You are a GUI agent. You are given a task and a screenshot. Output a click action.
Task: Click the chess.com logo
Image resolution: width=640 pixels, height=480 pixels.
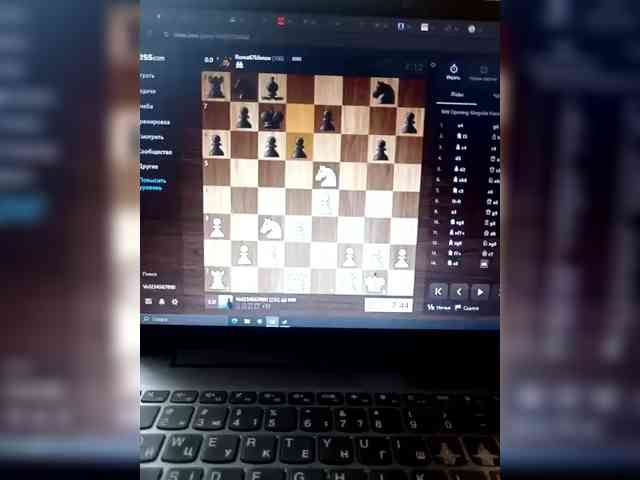tap(153, 58)
